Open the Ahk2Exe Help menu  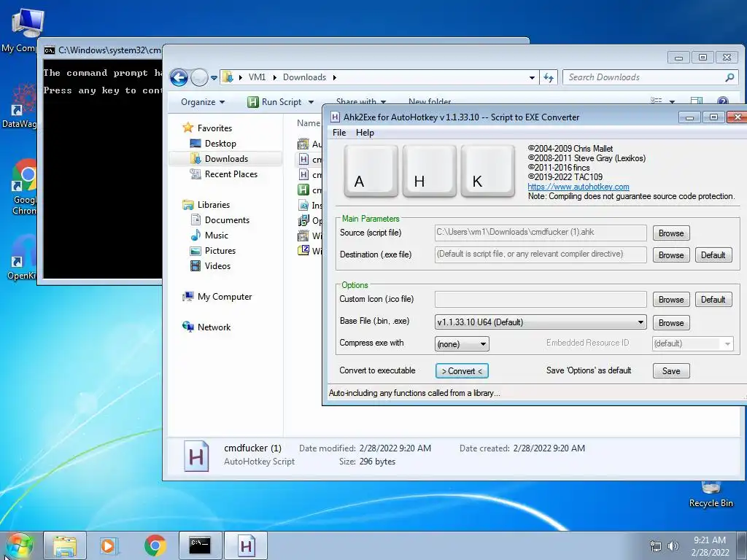[365, 133]
